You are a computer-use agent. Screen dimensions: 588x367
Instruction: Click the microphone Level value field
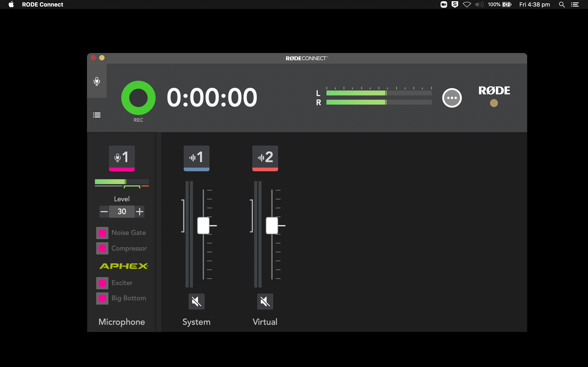click(x=122, y=211)
